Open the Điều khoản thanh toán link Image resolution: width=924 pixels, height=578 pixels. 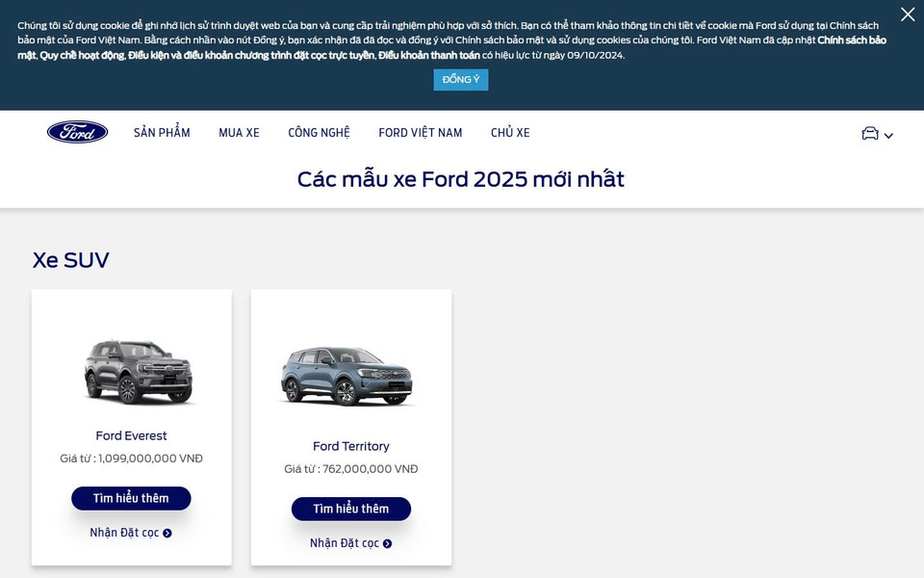pyautogui.click(x=429, y=55)
